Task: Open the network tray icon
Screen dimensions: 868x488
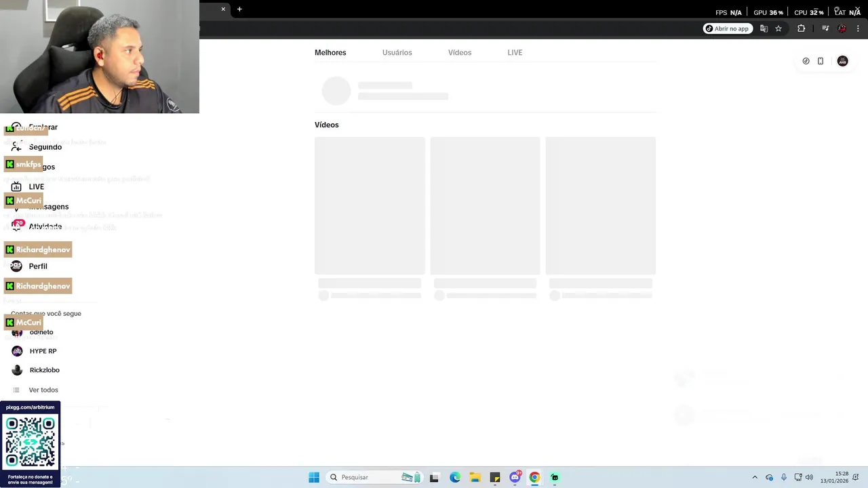Action: pos(798,477)
